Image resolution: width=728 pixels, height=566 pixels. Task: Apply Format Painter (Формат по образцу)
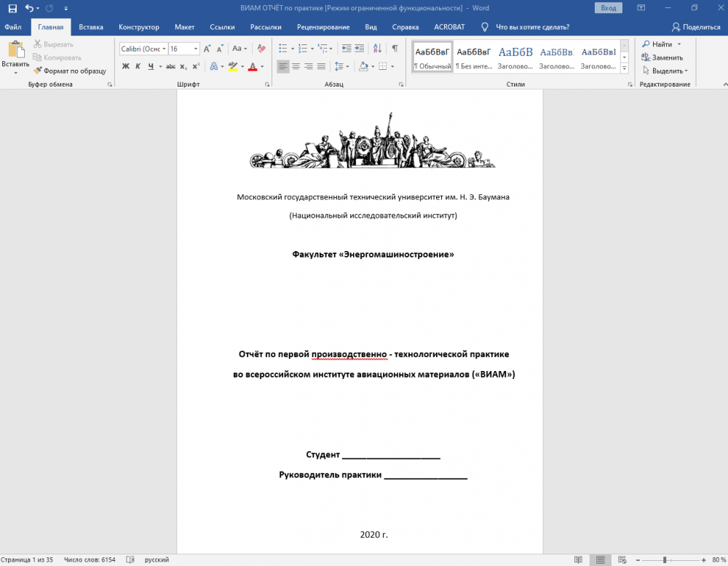[70, 71]
